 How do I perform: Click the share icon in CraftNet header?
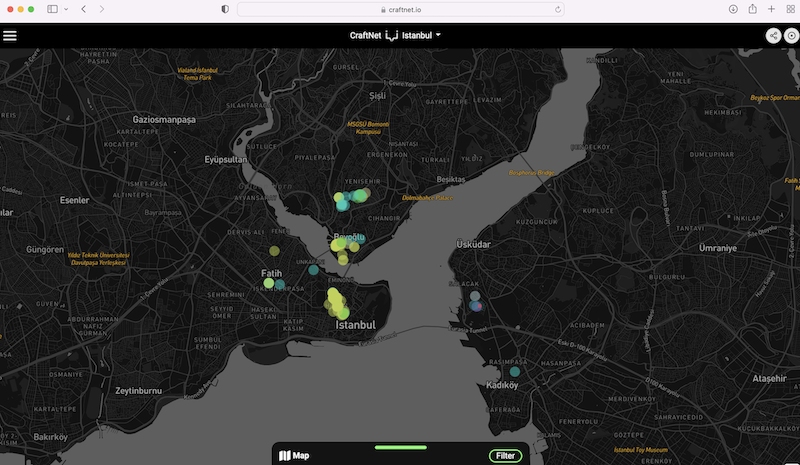coord(773,36)
